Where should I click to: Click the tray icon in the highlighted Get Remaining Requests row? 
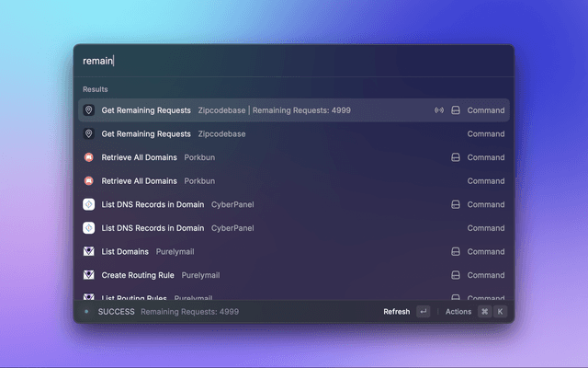click(x=455, y=110)
